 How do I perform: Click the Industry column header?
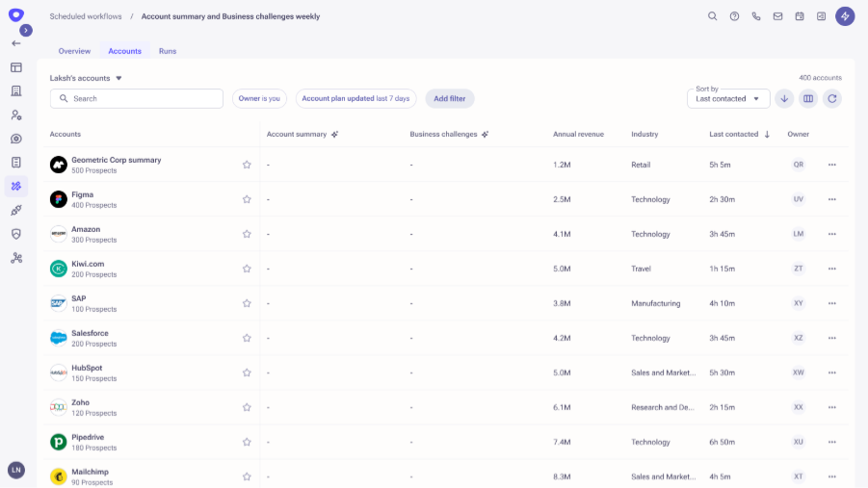click(x=644, y=135)
